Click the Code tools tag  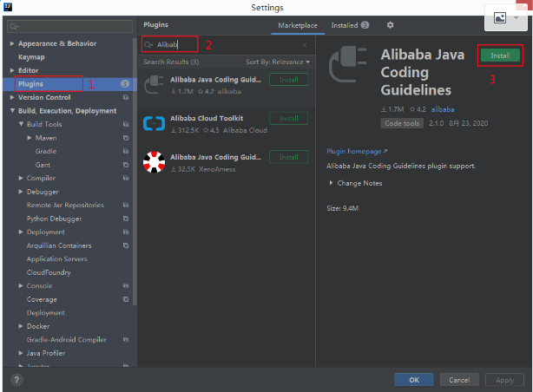tap(402, 123)
